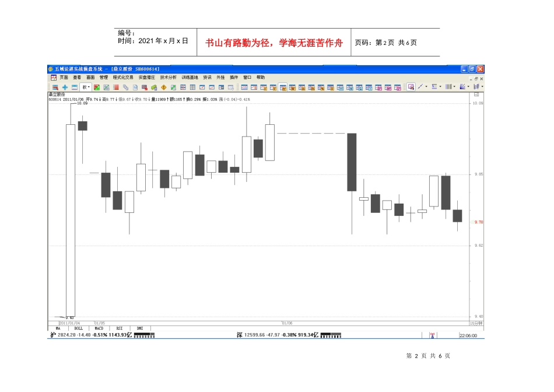This screenshot has width=554, height=392.
Task: Open the 窗口 menu
Action: coord(247,78)
